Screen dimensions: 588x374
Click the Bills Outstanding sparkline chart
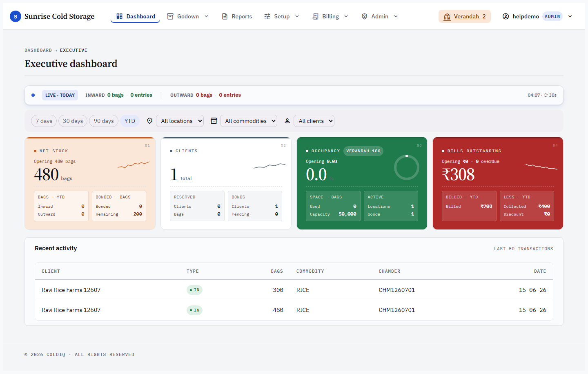[x=541, y=167]
